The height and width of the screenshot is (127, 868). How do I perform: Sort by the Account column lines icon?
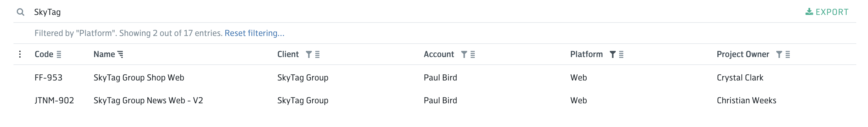[x=473, y=54]
